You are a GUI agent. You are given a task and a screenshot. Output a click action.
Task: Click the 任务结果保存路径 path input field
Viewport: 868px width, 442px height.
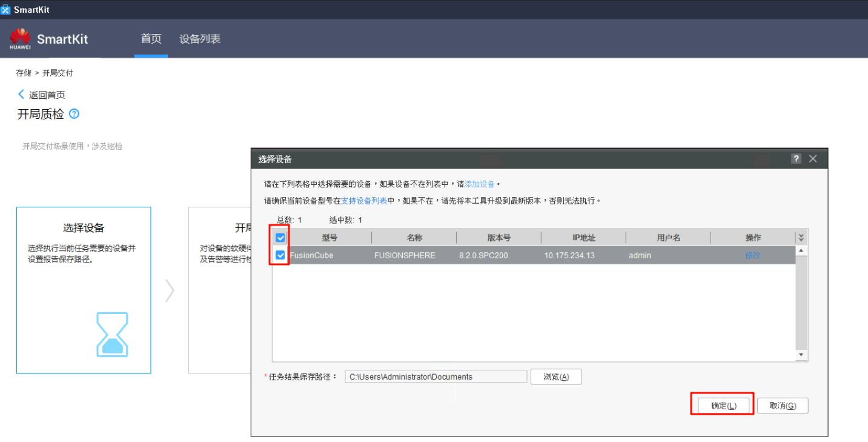[436, 377]
